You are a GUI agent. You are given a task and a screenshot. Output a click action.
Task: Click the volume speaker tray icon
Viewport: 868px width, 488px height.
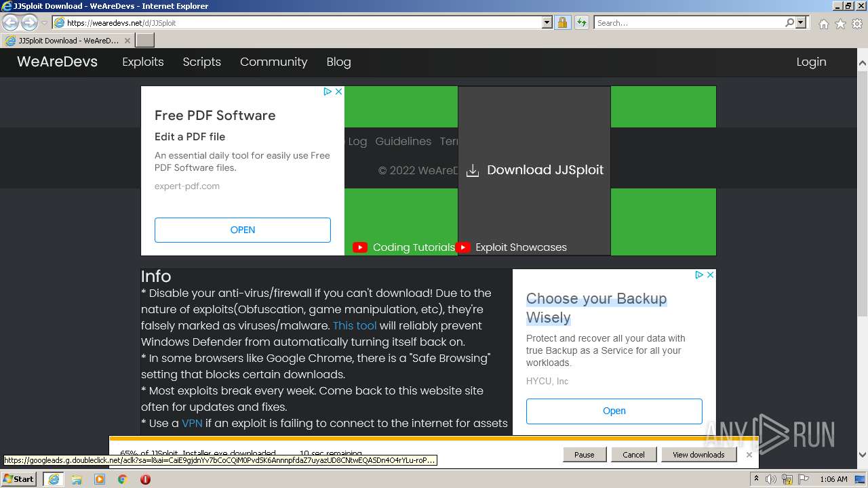771,479
